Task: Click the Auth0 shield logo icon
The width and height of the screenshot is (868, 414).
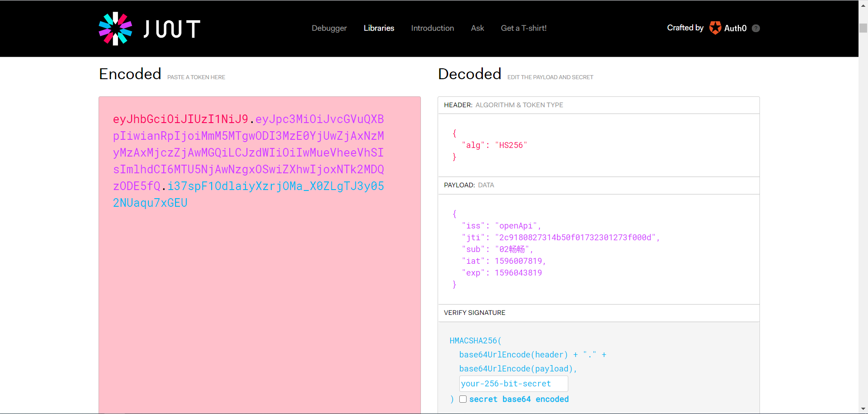Action: (715, 28)
